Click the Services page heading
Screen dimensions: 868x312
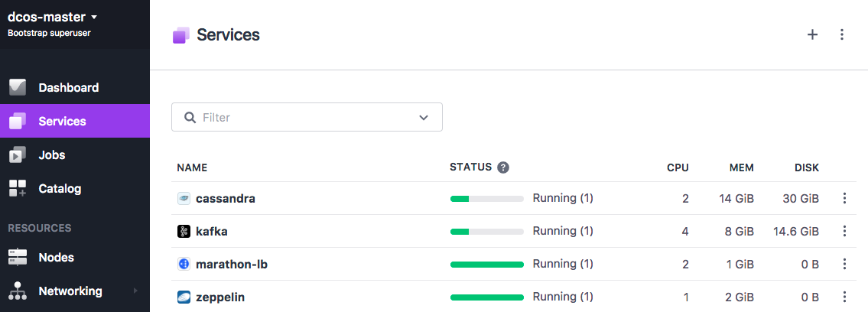(x=228, y=35)
